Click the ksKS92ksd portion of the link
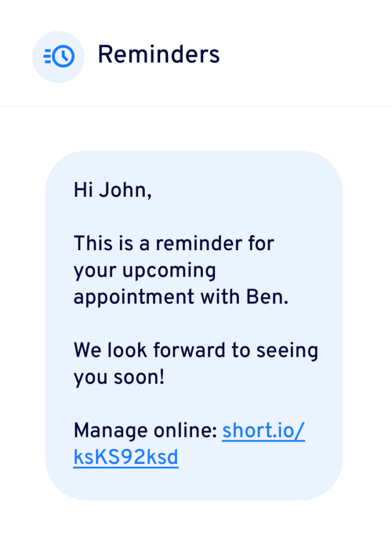The width and height of the screenshot is (392, 551). click(x=125, y=457)
